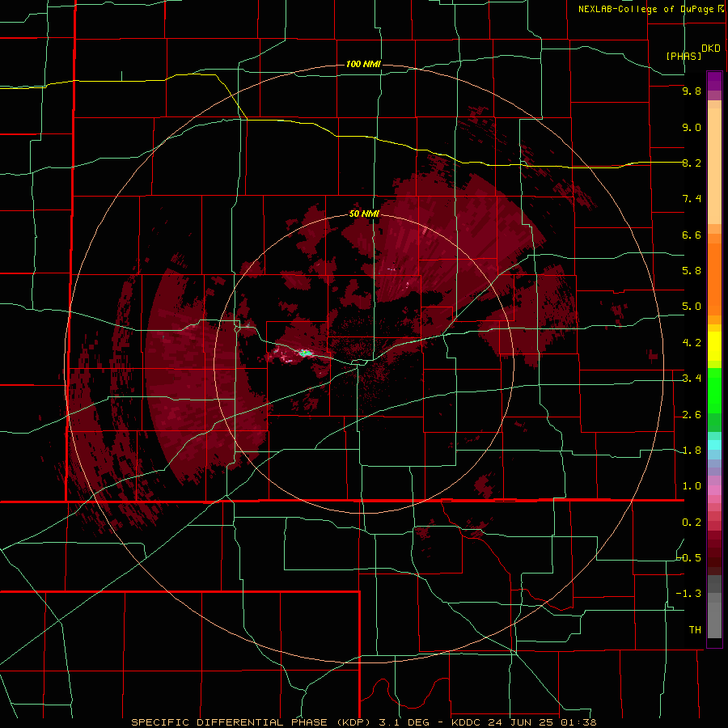Click the 6.6 legend value
Image resolution: width=728 pixels, height=728 pixels.
(692, 235)
